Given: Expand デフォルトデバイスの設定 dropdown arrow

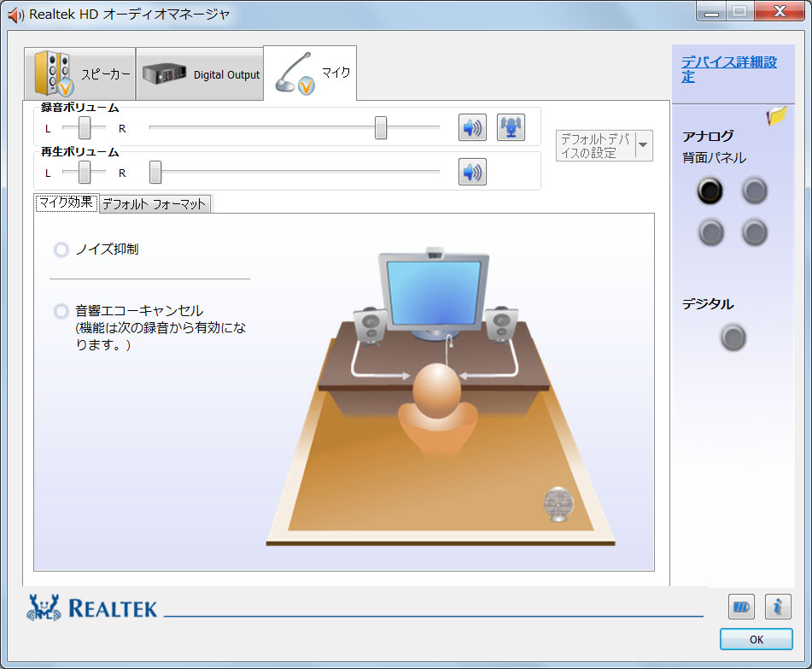Looking at the screenshot, I should [x=644, y=145].
